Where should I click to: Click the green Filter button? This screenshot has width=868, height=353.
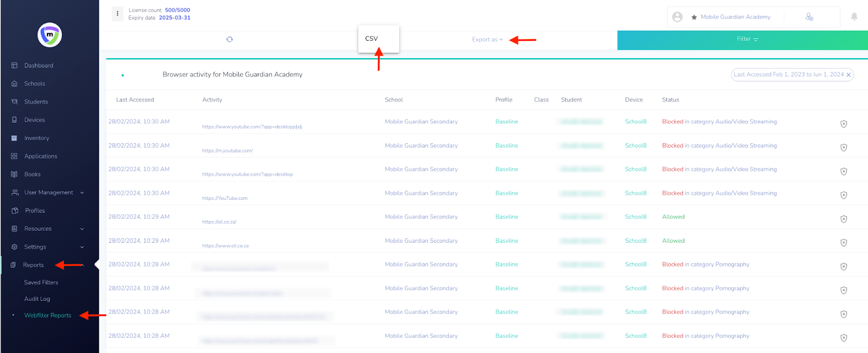pos(747,39)
